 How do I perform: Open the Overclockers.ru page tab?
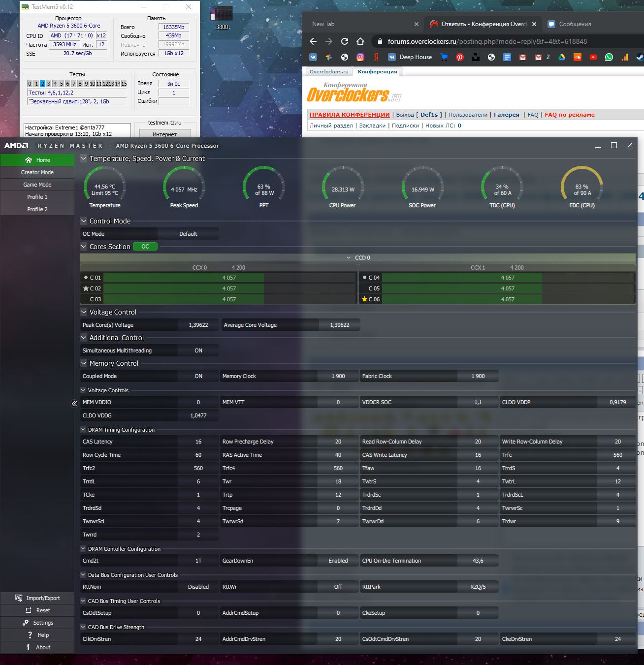329,72
